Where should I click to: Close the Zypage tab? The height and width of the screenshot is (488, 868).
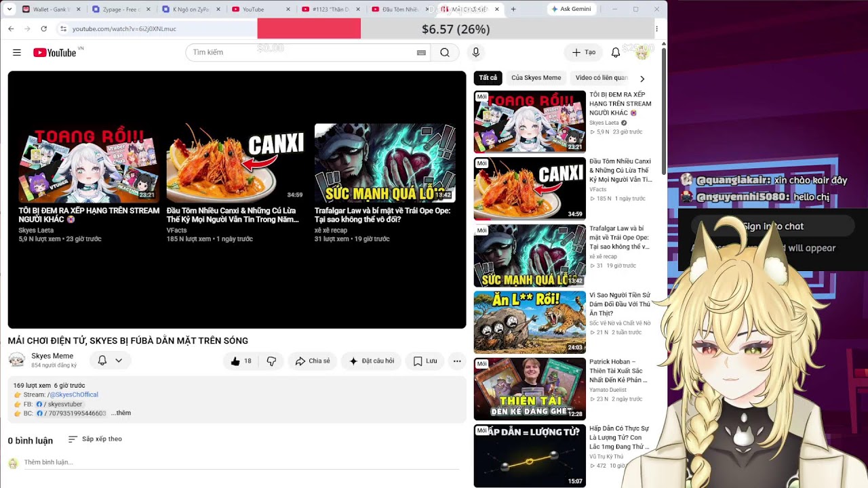[149, 9]
